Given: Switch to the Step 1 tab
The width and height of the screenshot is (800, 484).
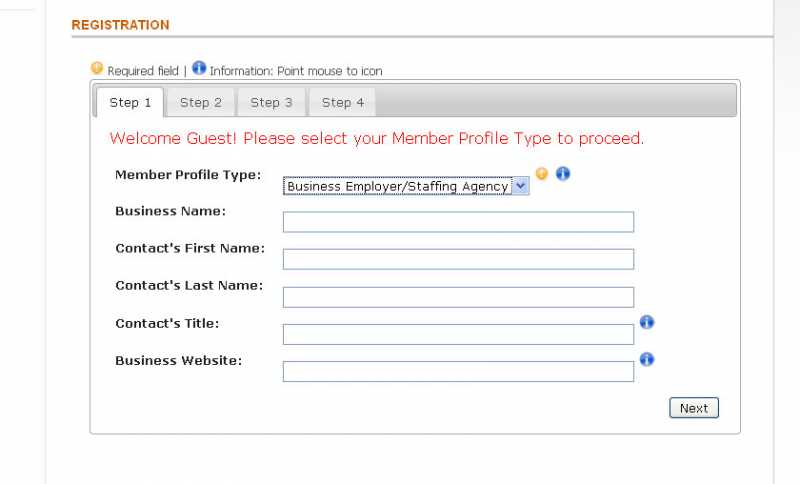Looking at the screenshot, I should (130, 103).
